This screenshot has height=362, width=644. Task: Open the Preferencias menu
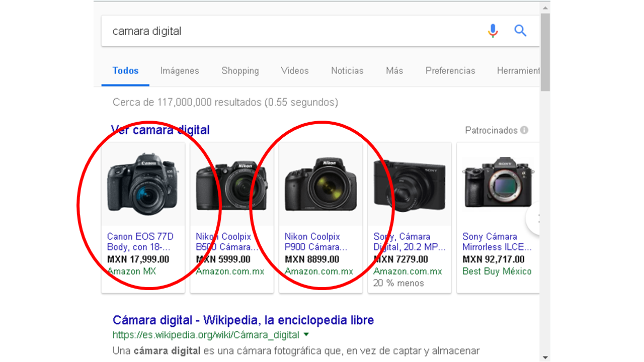click(450, 71)
